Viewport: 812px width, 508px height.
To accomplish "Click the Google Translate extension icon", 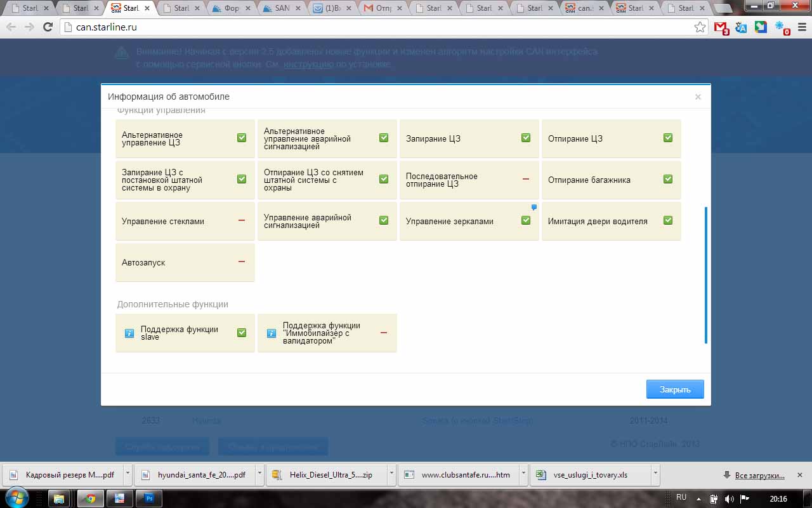I will pyautogui.click(x=741, y=27).
